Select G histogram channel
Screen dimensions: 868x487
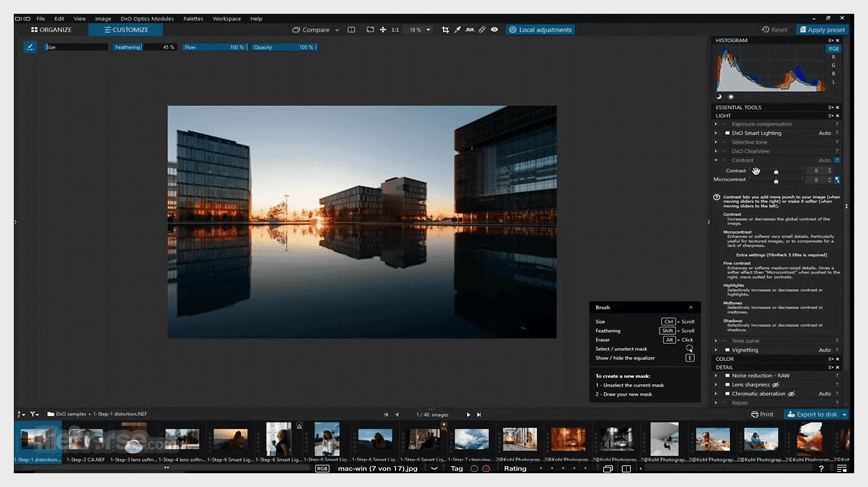833,65
